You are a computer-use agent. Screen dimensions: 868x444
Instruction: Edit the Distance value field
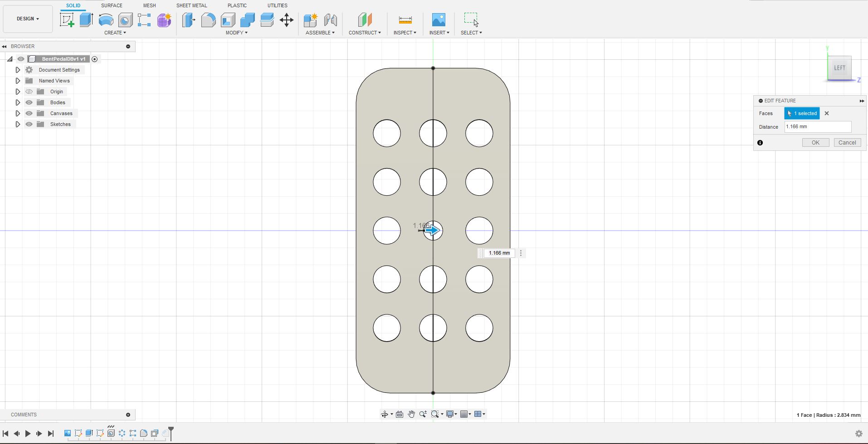(x=817, y=126)
